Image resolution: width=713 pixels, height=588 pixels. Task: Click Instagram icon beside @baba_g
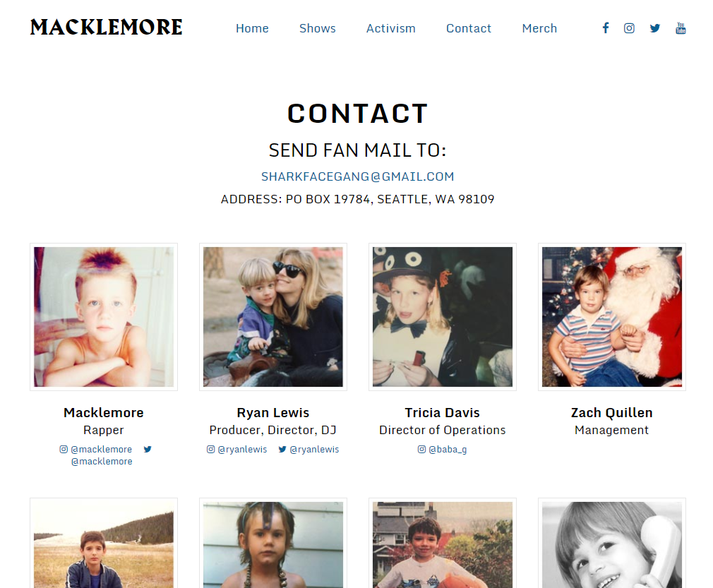click(421, 450)
